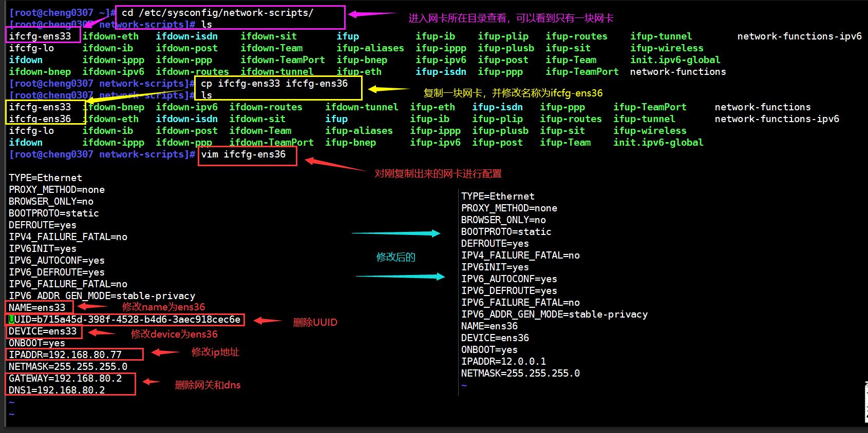Click IPV4_FAILURE_FATAL=no in the original ens33 config
868x433 pixels.
pos(68,237)
